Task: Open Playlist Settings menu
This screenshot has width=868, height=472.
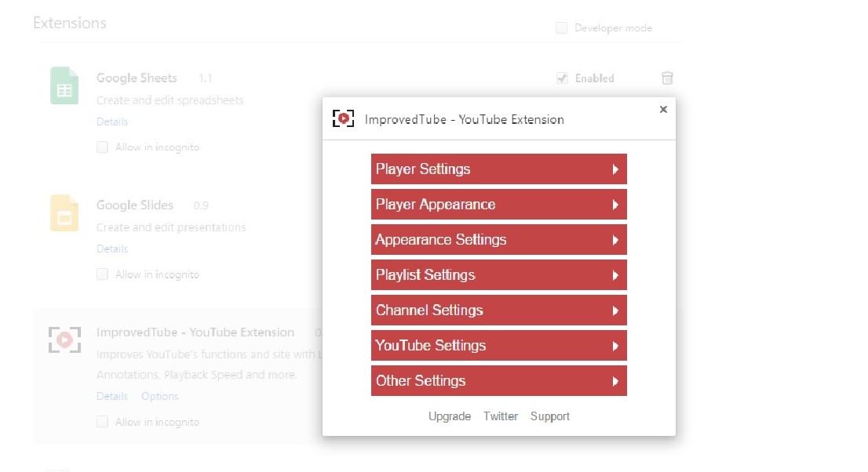Action: 498,274
